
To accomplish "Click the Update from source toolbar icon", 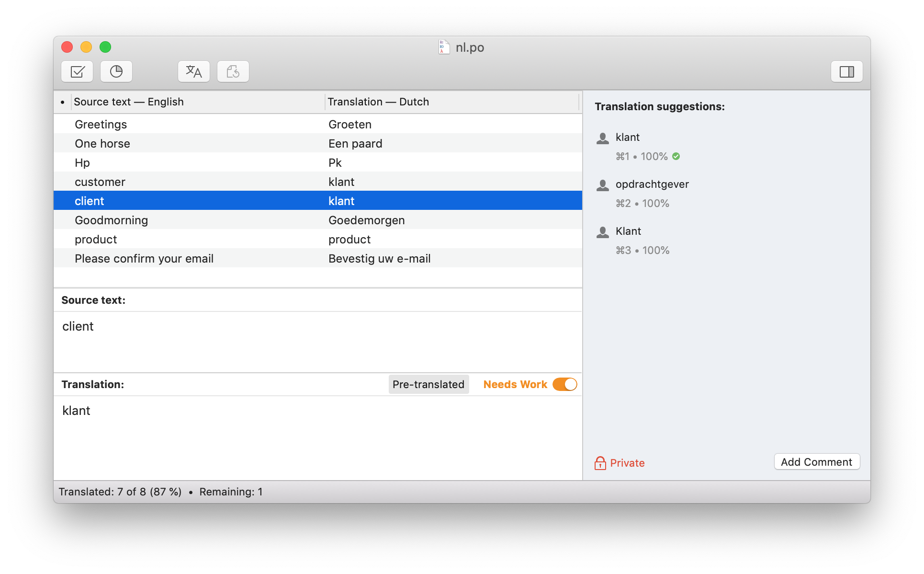I will pyautogui.click(x=233, y=72).
